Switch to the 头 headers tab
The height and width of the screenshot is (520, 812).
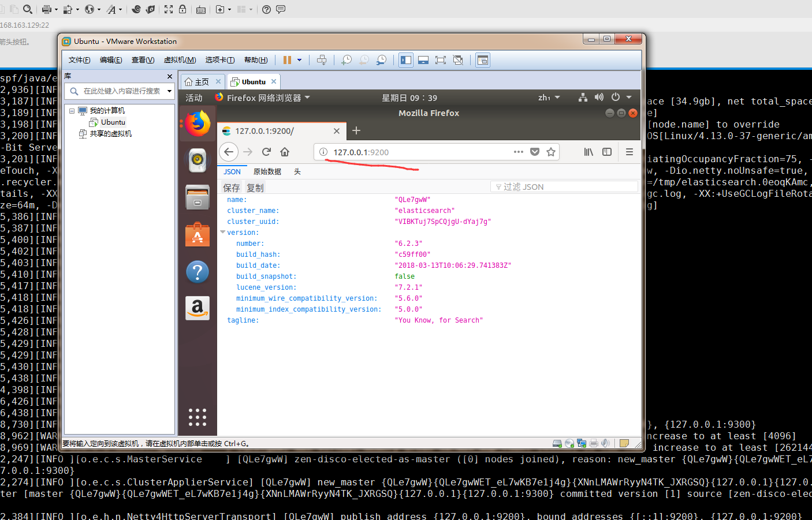pyautogui.click(x=297, y=172)
